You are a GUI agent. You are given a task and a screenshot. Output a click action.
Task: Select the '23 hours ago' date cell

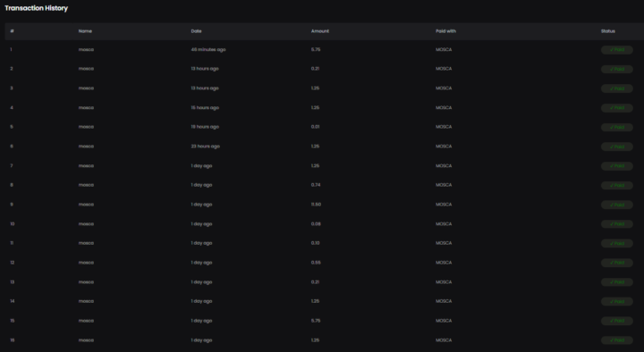[x=206, y=146]
